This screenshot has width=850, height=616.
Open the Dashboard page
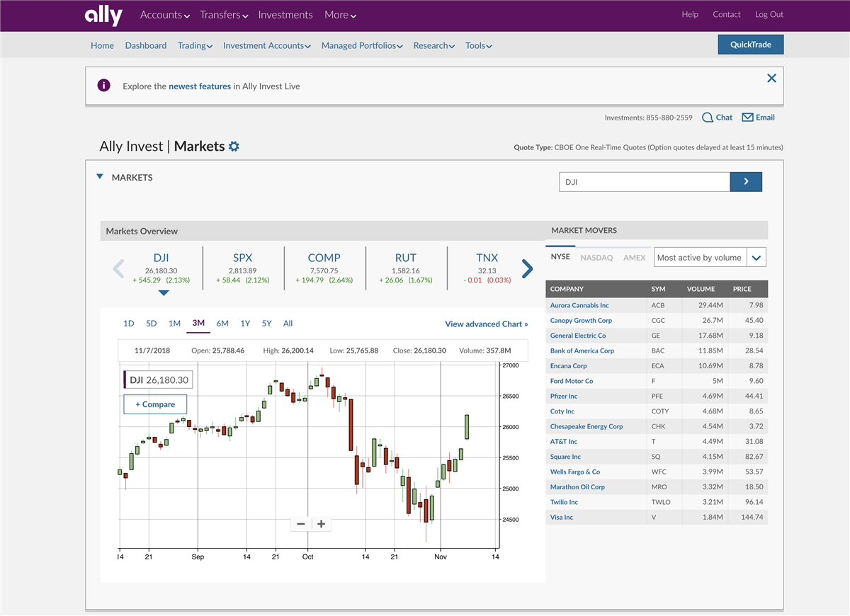[146, 45]
